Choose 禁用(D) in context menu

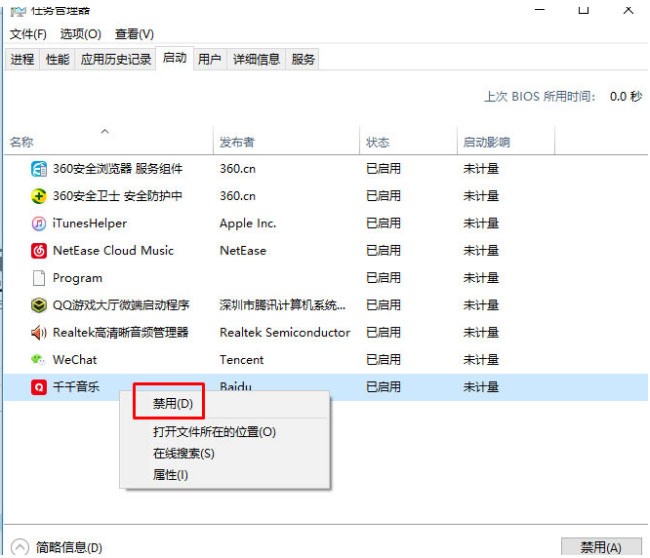point(173,403)
